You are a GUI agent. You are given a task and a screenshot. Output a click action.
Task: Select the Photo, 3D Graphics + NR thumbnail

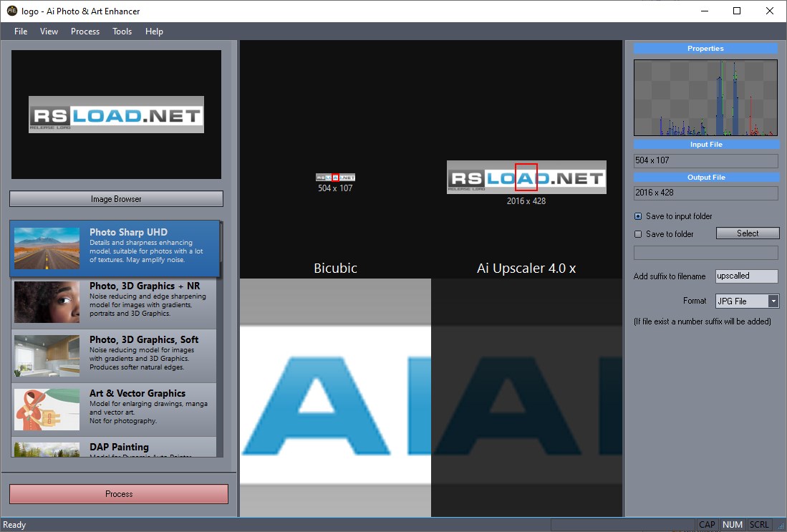pos(47,301)
